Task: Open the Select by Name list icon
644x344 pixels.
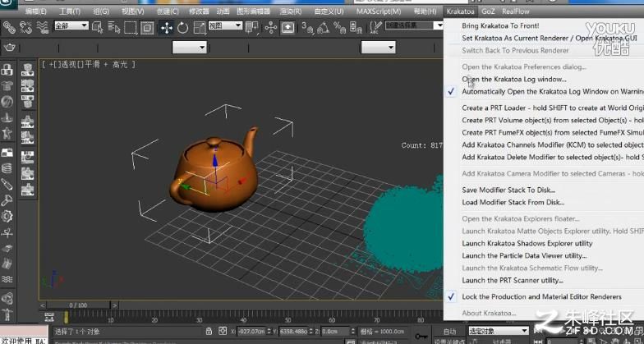Action: pyautogui.click(x=113, y=28)
